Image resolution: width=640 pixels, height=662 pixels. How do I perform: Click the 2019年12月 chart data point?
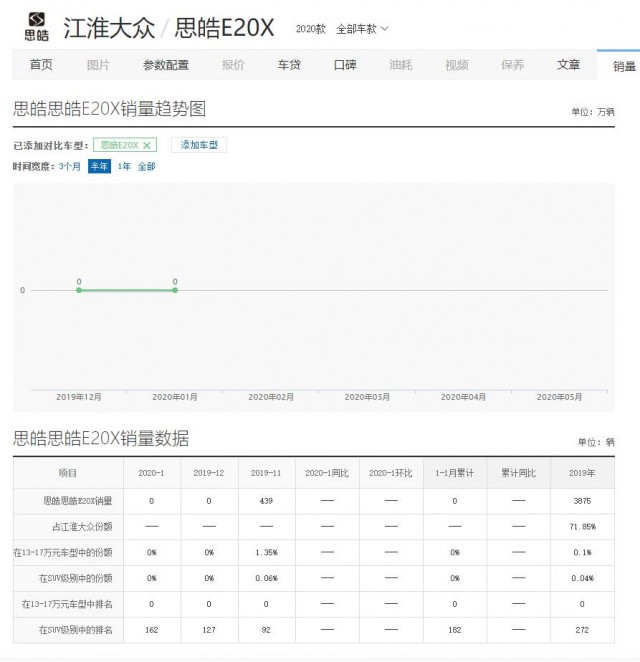pos(79,290)
